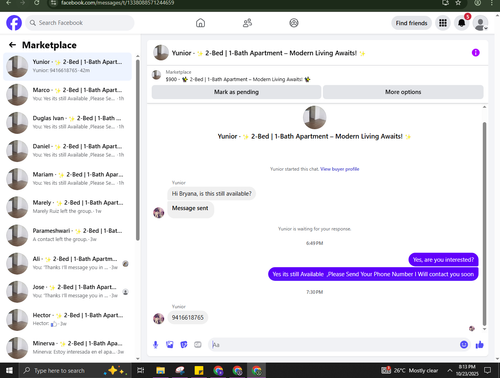
Task: Open View buyer profile link
Action: point(340,169)
